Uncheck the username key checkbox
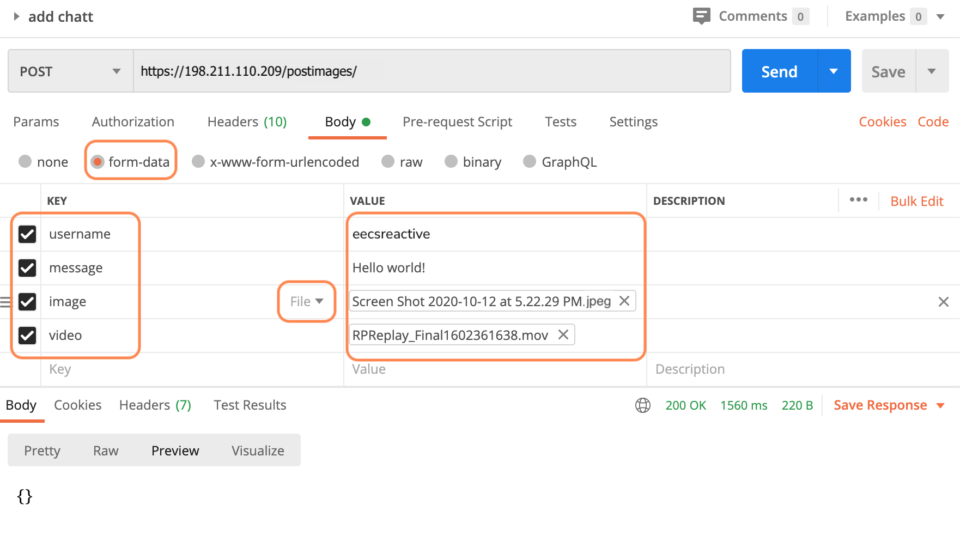The height and width of the screenshot is (560, 960). pos(27,234)
